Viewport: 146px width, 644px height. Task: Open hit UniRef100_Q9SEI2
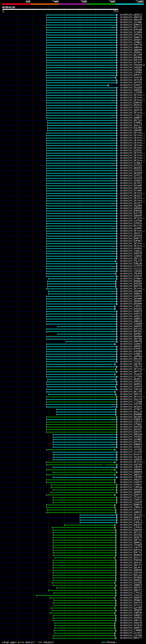(131, 15)
